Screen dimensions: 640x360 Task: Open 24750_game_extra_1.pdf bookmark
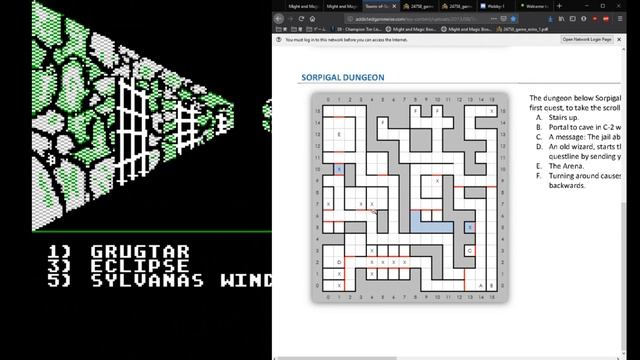(522, 29)
